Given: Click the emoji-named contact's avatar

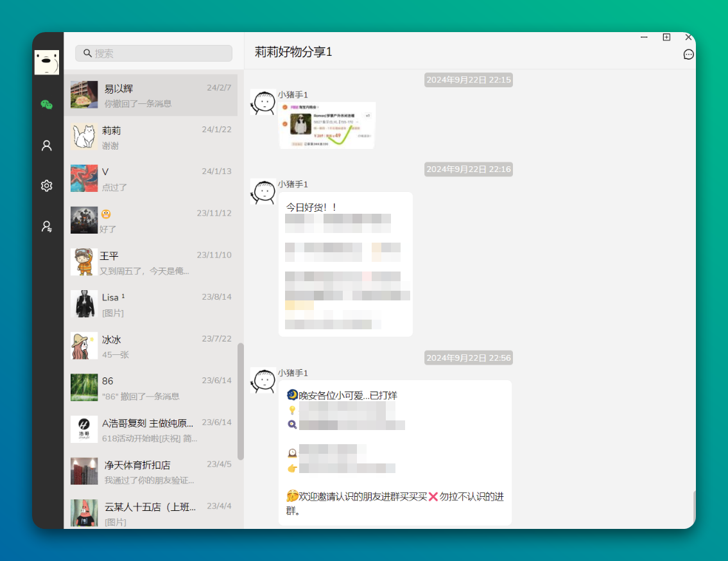Looking at the screenshot, I should [x=84, y=220].
